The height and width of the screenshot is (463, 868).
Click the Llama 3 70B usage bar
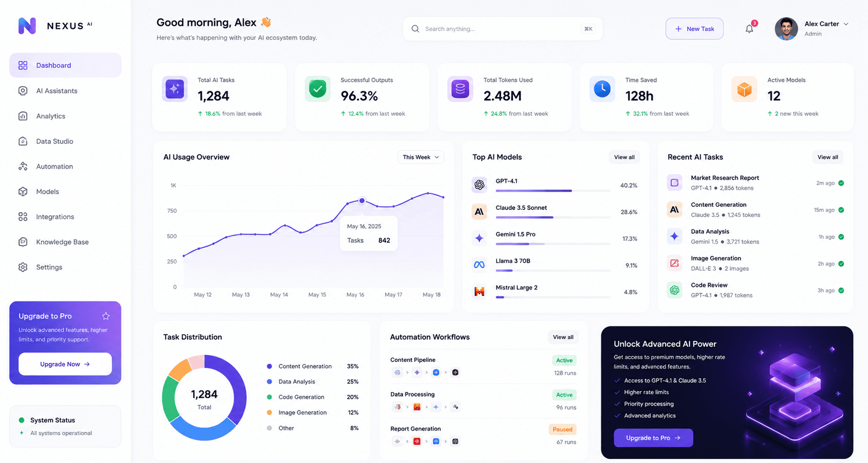click(553, 270)
